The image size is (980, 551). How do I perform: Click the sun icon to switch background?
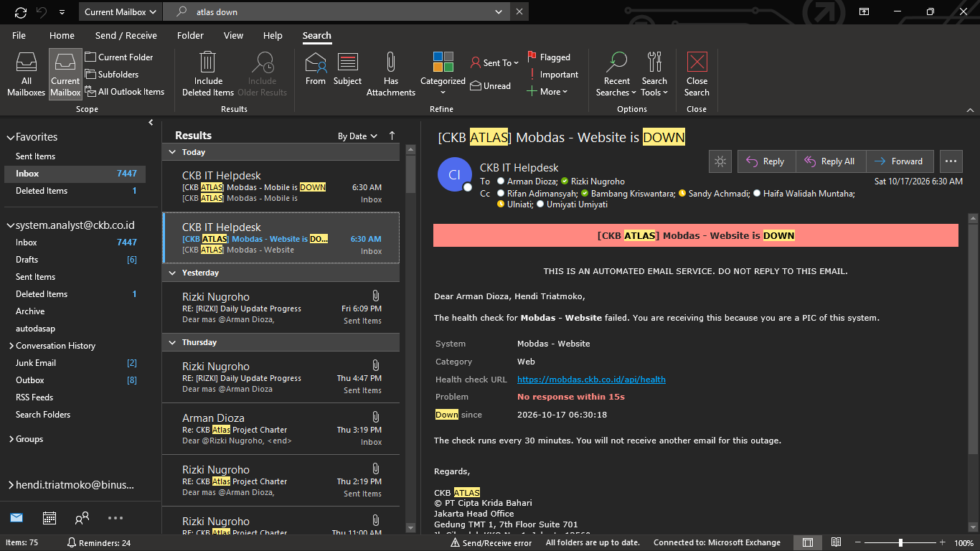[x=720, y=161]
